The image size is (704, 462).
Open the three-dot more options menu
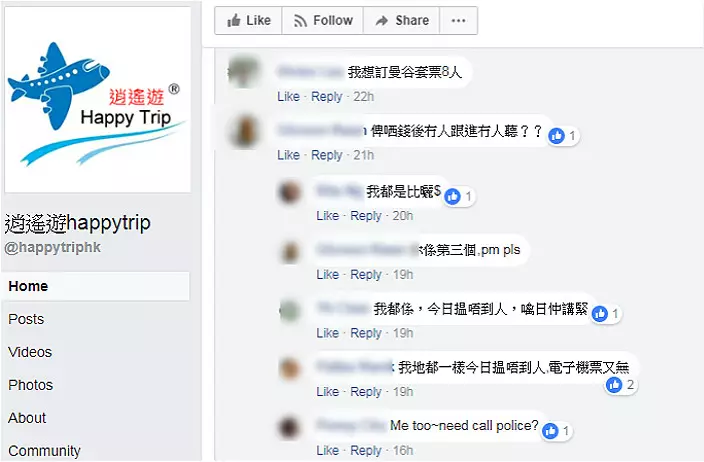(x=458, y=21)
